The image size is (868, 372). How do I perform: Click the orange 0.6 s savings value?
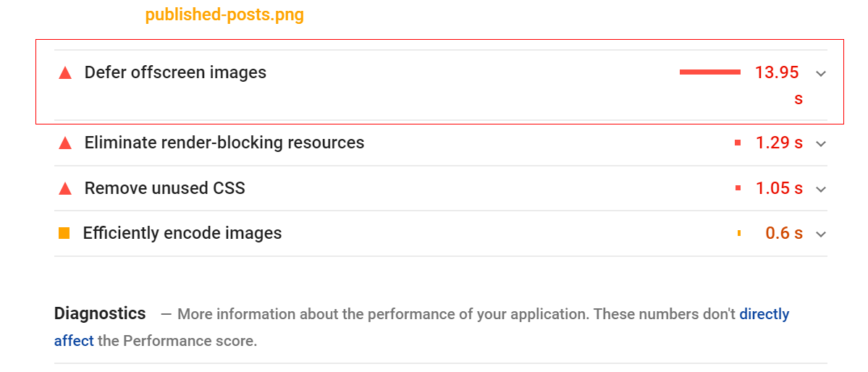tap(785, 233)
